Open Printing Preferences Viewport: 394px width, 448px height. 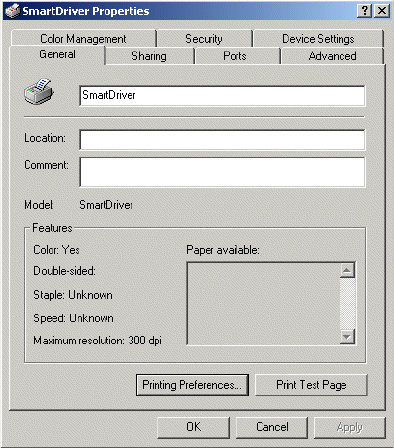pos(192,385)
